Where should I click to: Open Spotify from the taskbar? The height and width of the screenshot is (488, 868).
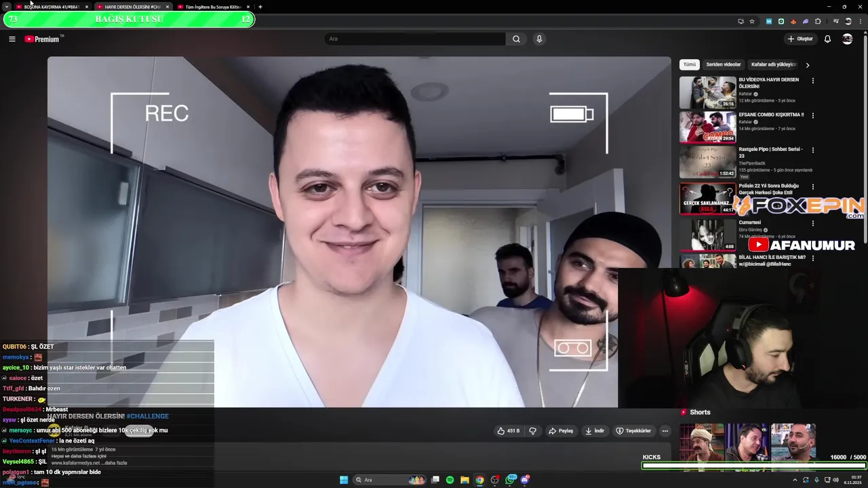tap(450, 480)
